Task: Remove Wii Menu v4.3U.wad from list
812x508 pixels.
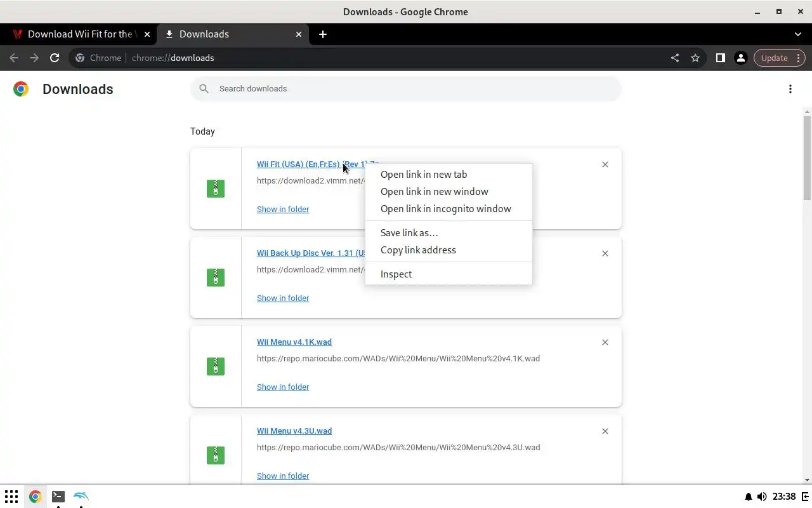Action: [x=605, y=431]
